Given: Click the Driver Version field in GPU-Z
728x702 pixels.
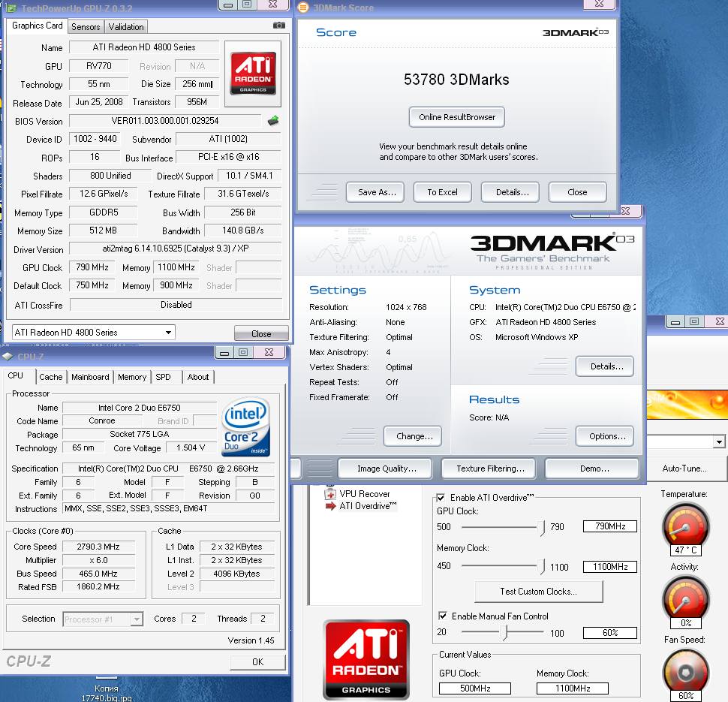Looking at the screenshot, I should pyautogui.click(x=176, y=249).
